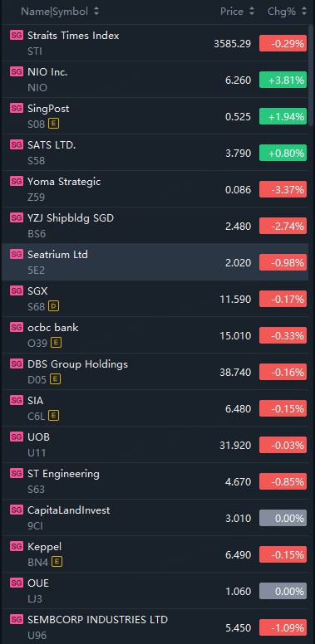This screenshot has width=315, height=644.
Task: Open the Yoma Strategic stock row
Action: [x=155, y=189]
